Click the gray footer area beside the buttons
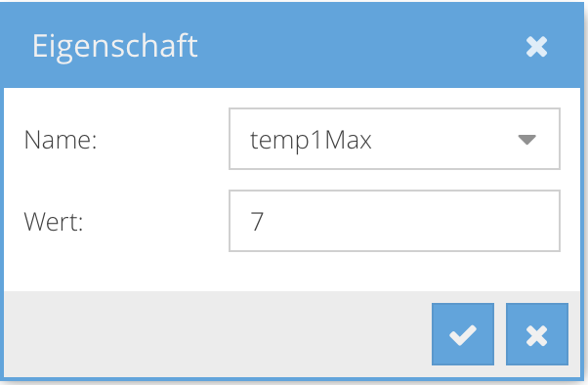588x385 pixels. [x=216, y=334]
